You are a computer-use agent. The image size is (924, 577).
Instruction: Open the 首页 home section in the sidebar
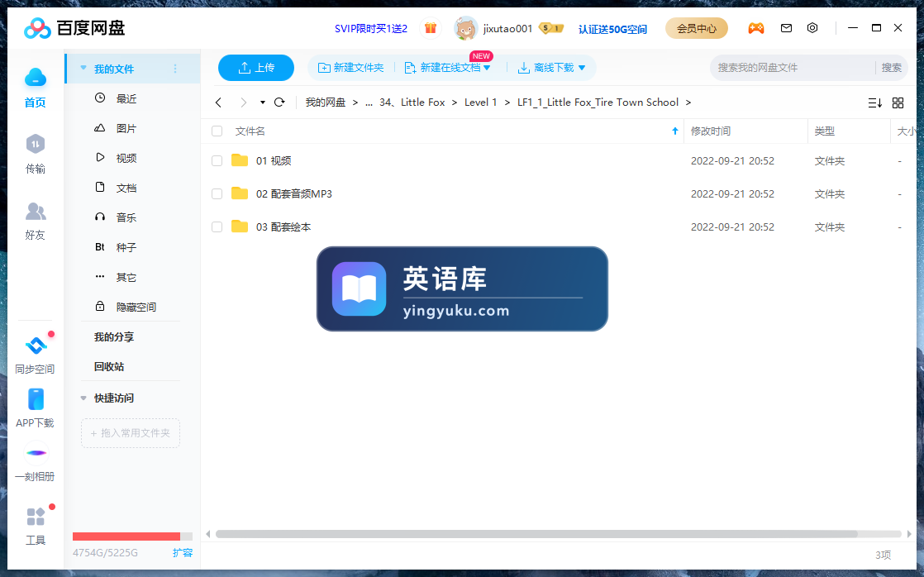[x=36, y=88]
